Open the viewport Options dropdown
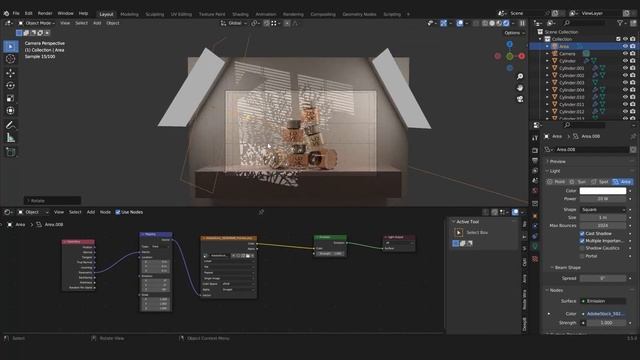 tap(514, 33)
